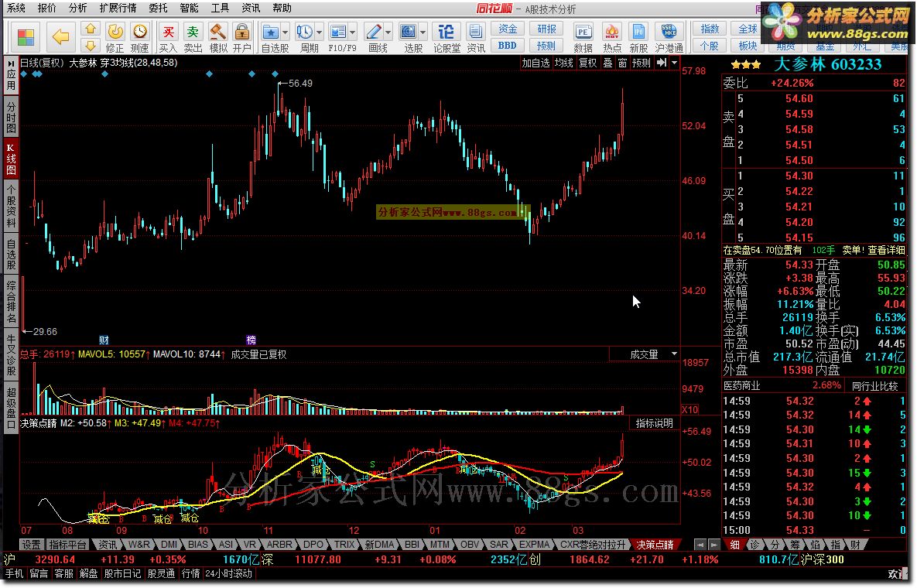
Task: Open the 资讯 news document icon
Action: tap(476, 37)
